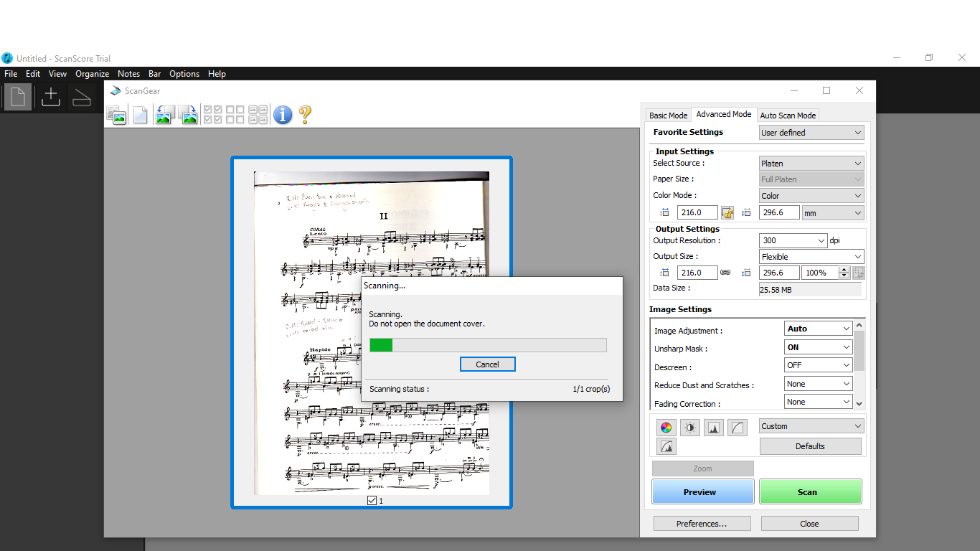This screenshot has height=551, width=980.
Task: Toggle the checkbox under preview image 1
Action: pos(372,500)
